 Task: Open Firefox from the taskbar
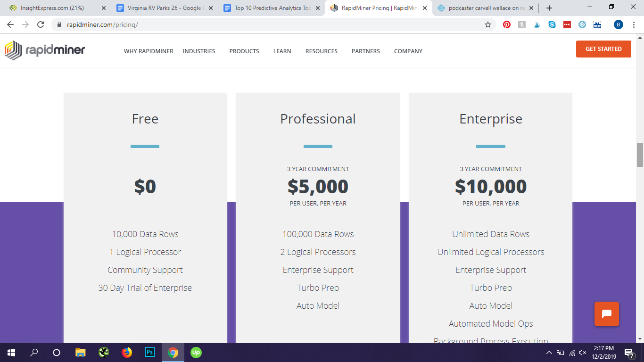point(127,352)
